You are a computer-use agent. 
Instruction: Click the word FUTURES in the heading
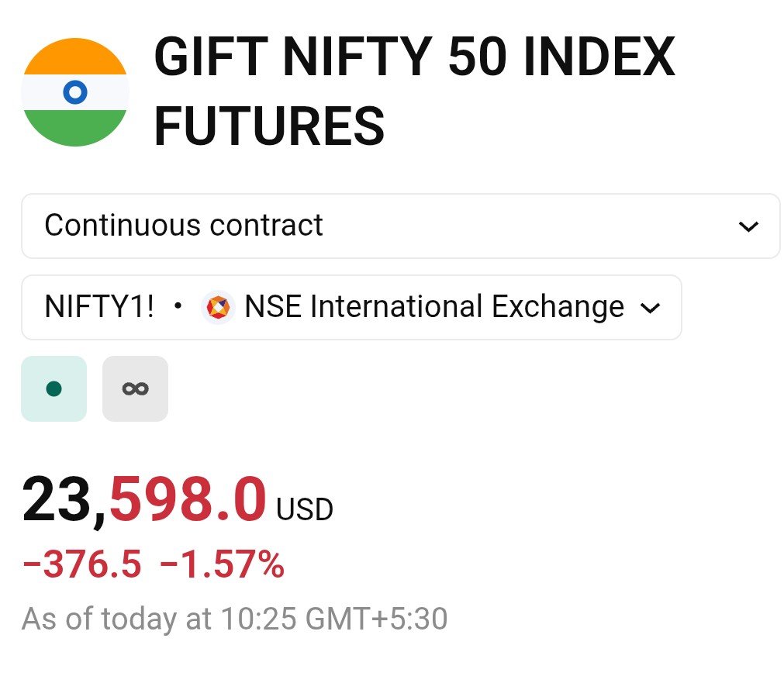pos(269,126)
